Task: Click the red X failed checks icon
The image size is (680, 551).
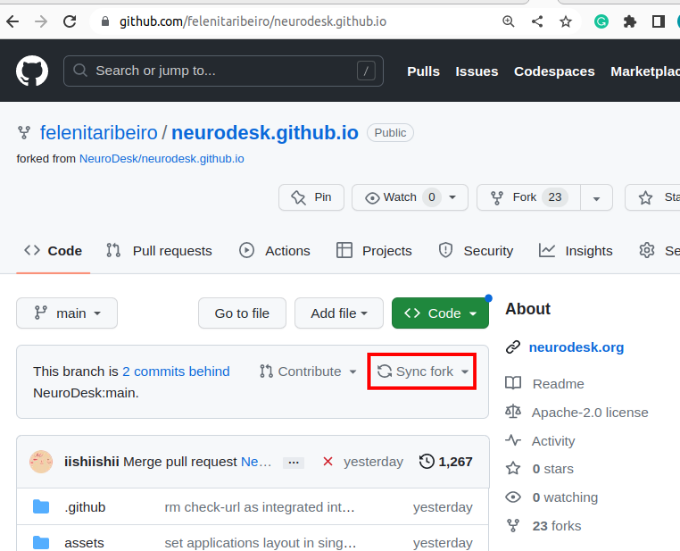Action: pos(328,462)
